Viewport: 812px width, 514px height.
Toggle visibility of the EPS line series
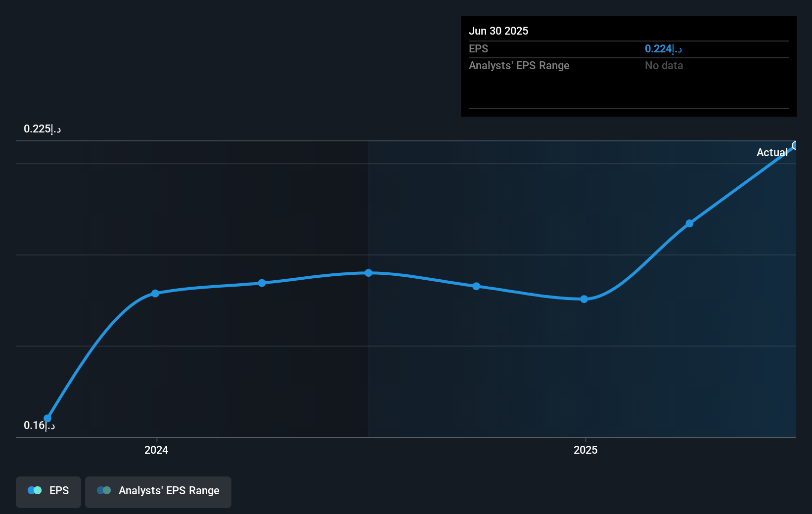pyautogui.click(x=48, y=492)
